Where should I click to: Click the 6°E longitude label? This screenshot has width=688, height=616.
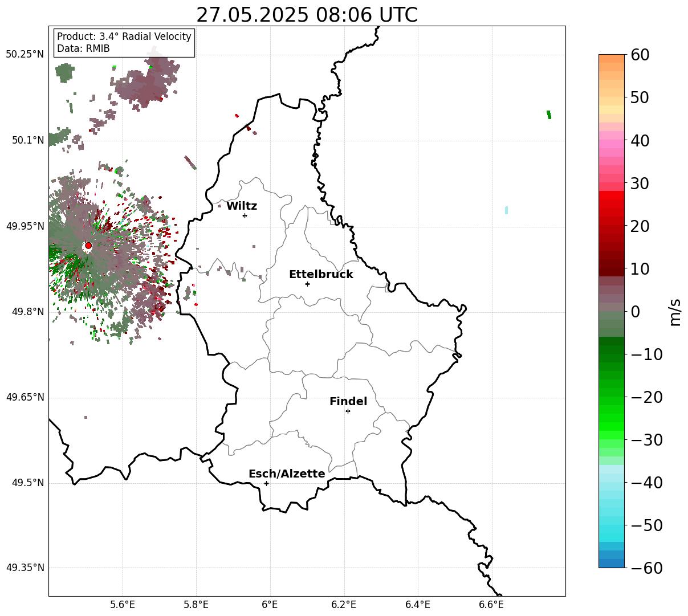[270, 605]
